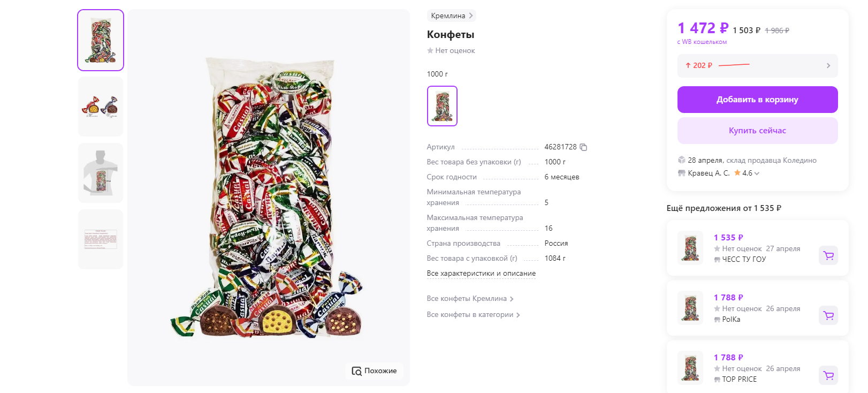Open Все характеристики и описание
The width and height of the screenshot is (868, 393).
(x=481, y=274)
